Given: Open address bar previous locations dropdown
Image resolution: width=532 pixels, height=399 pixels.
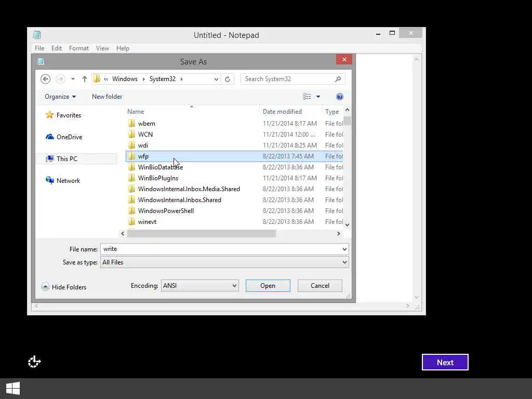Looking at the screenshot, I should click(x=216, y=79).
